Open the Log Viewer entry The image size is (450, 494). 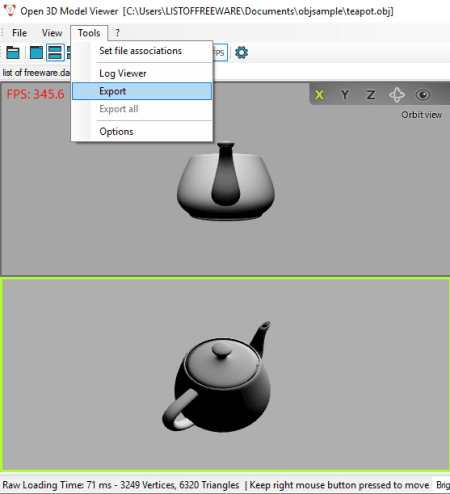pyautogui.click(x=142, y=73)
